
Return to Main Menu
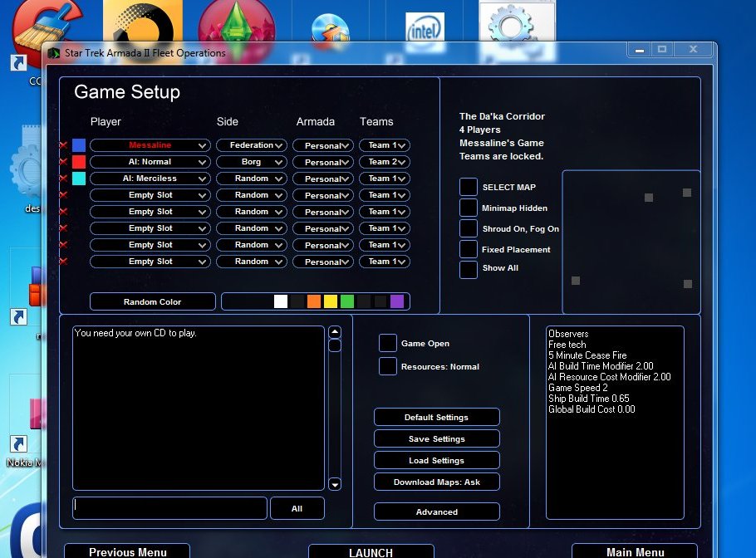[x=635, y=551]
